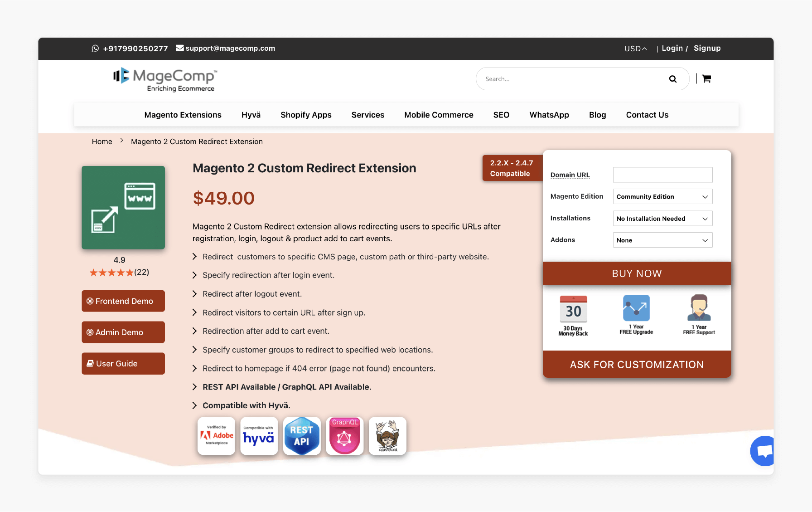The width and height of the screenshot is (812, 512).
Task: Open Shopify Apps menu
Action: pyautogui.click(x=306, y=115)
